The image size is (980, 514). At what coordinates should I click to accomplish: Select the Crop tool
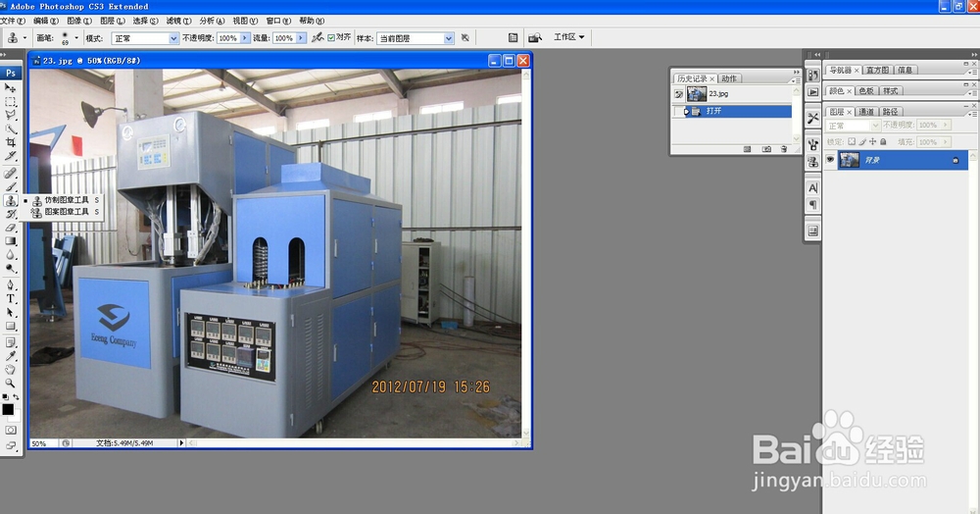[x=10, y=142]
